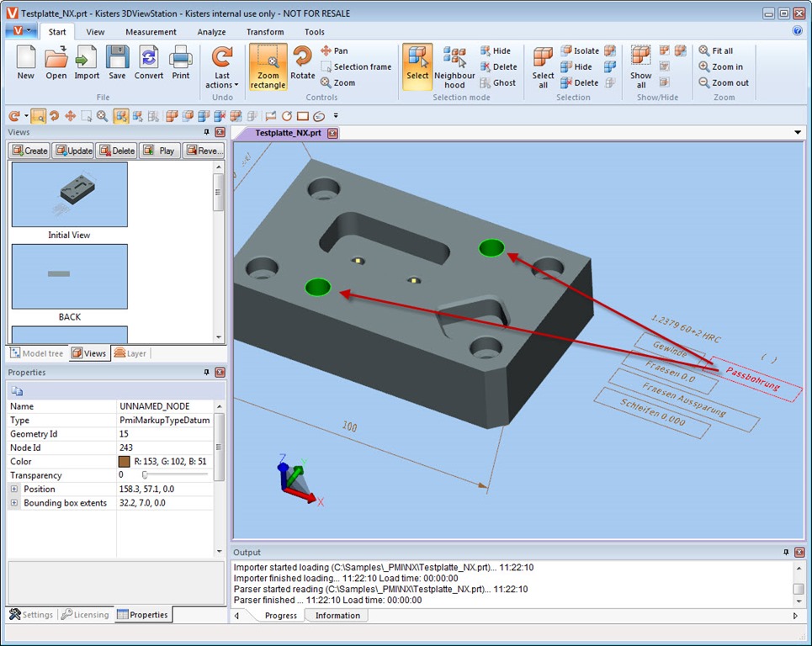This screenshot has width=812, height=646.
Task: Click Fit all zoom icon
Action: [715, 51]
